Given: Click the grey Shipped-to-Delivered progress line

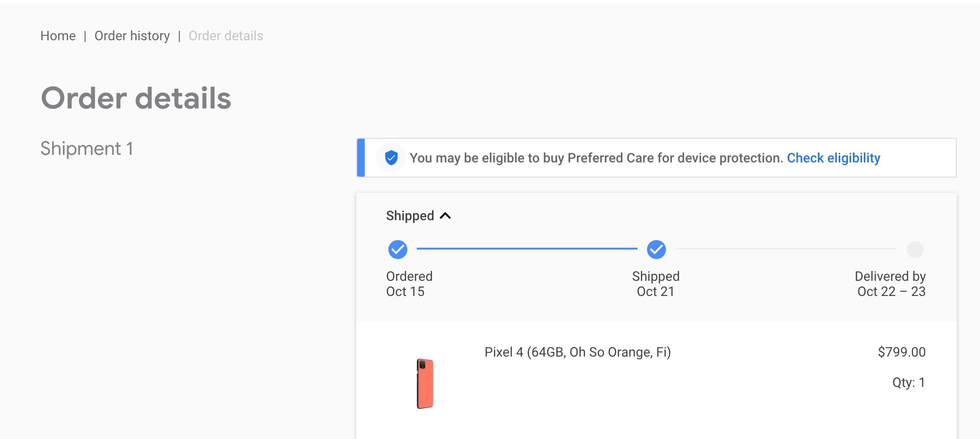Looking at the screenshot, I should pyautogui.click(x=785, y=249).
